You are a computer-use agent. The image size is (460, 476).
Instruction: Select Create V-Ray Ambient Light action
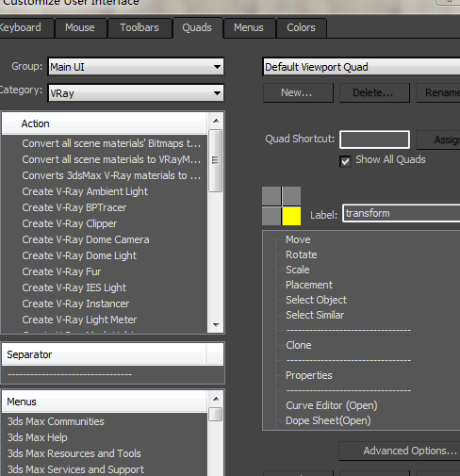pos(85,191)
